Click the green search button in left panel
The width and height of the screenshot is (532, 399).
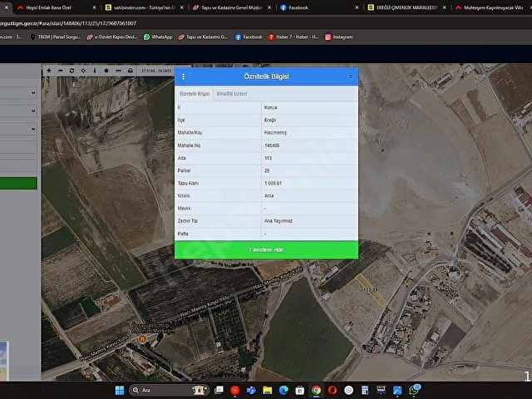click(x=18, y=183)
